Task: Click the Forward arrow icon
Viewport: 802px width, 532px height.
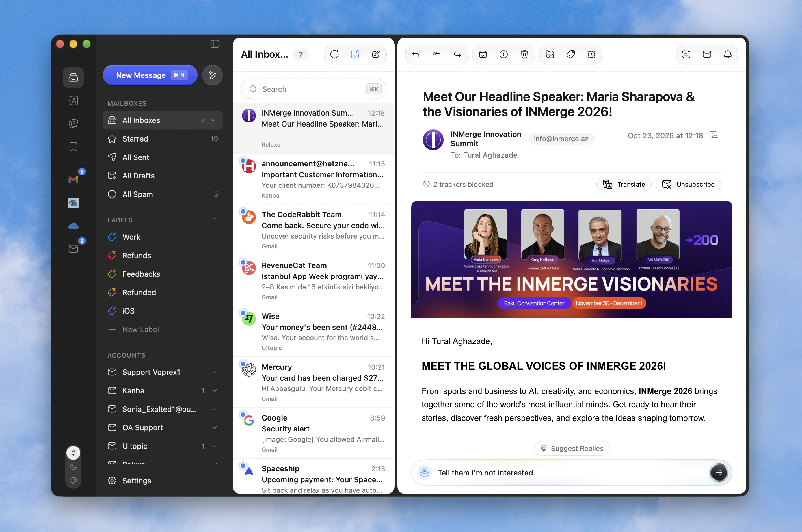Action: (x=457, y=54)
